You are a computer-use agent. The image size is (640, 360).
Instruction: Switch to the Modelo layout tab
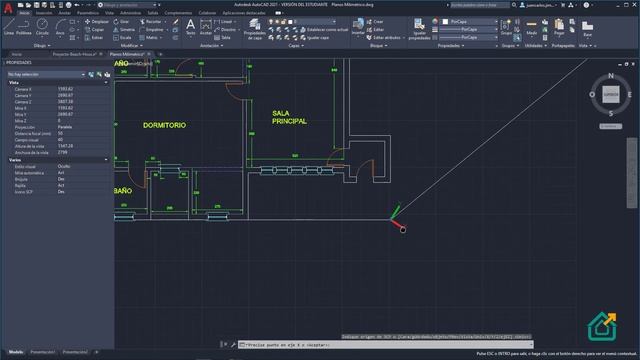(x=16, y=352)
